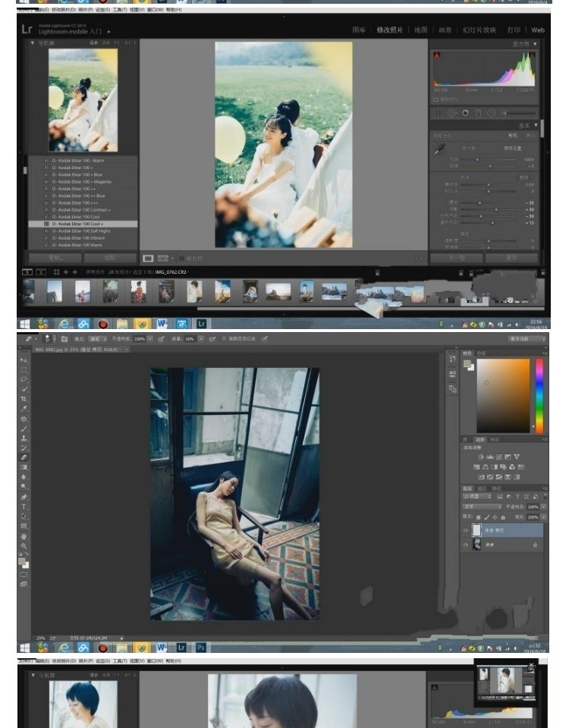This screenshot has height=728, width=569.
Task: Open the Flow percentage dropdown in Photoshop
Action: click(x=200, y=339)
